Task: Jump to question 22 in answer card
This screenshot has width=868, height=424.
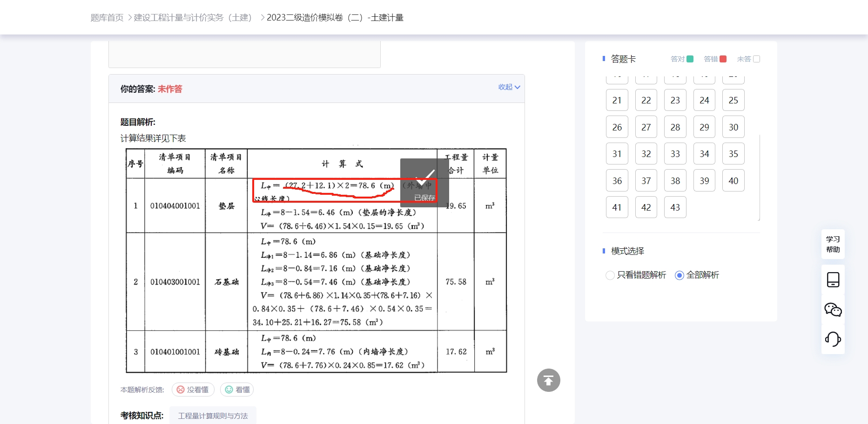Action: tap(646, 100)
